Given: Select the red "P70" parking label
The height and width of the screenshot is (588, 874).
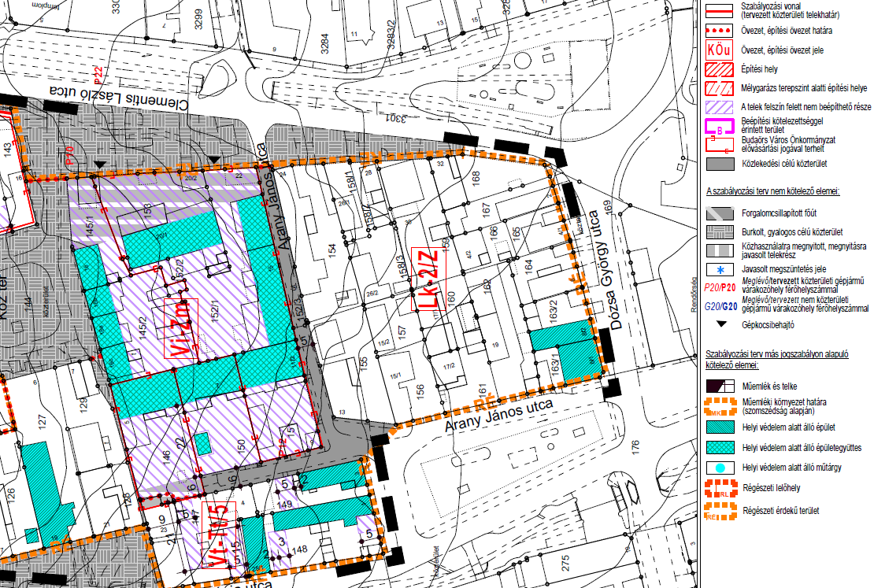Looking at the screenshot, I should [69, 155].
